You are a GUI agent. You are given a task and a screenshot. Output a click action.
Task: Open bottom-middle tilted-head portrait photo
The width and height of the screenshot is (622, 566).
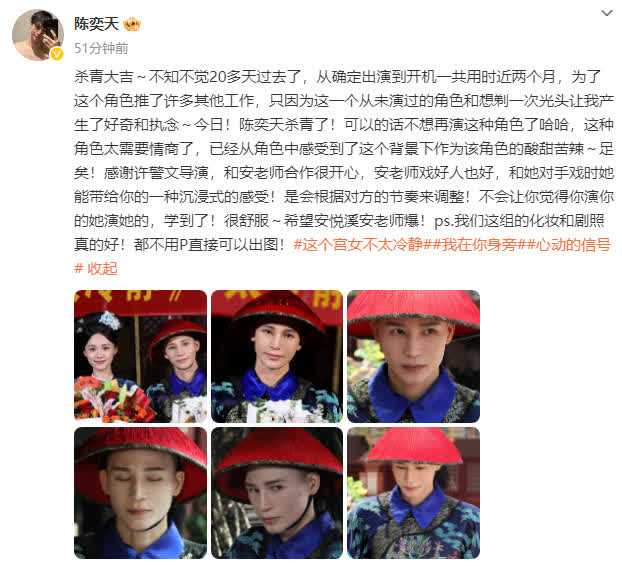point(277,493)
